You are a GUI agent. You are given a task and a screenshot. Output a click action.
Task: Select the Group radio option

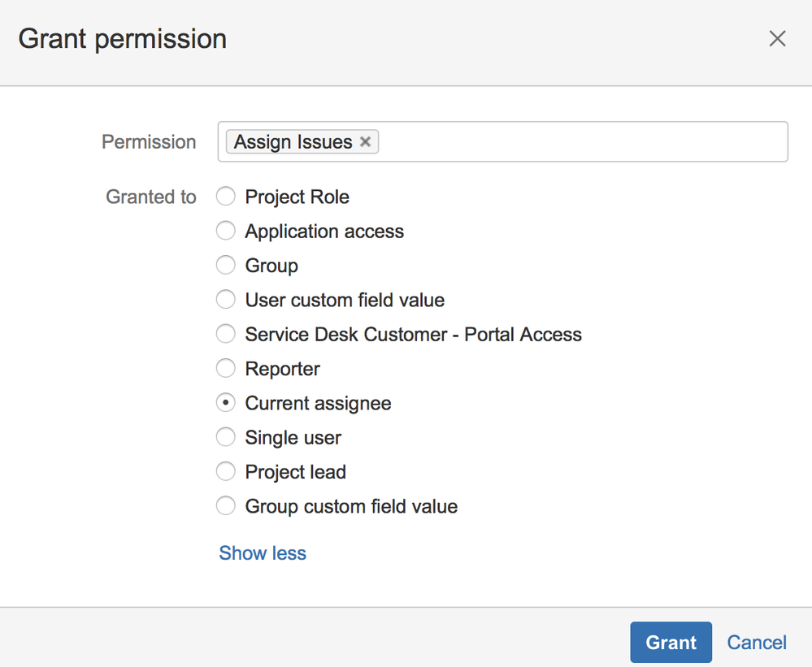(226, 265)
